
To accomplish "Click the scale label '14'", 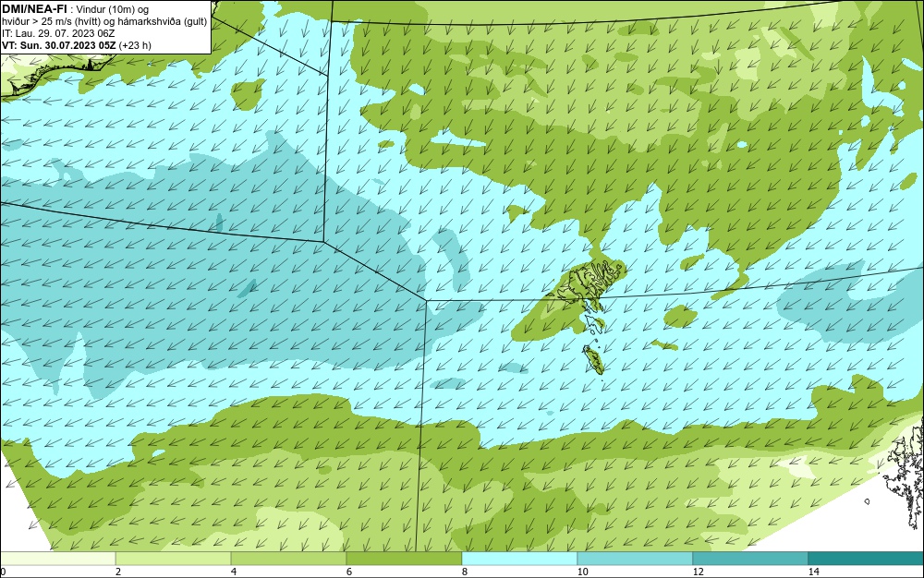I will coord(813,572).
